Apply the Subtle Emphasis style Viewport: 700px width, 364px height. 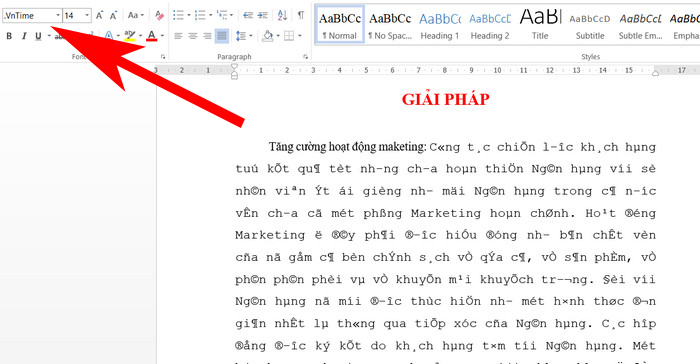pyautogui.click(x=640, y=25)
